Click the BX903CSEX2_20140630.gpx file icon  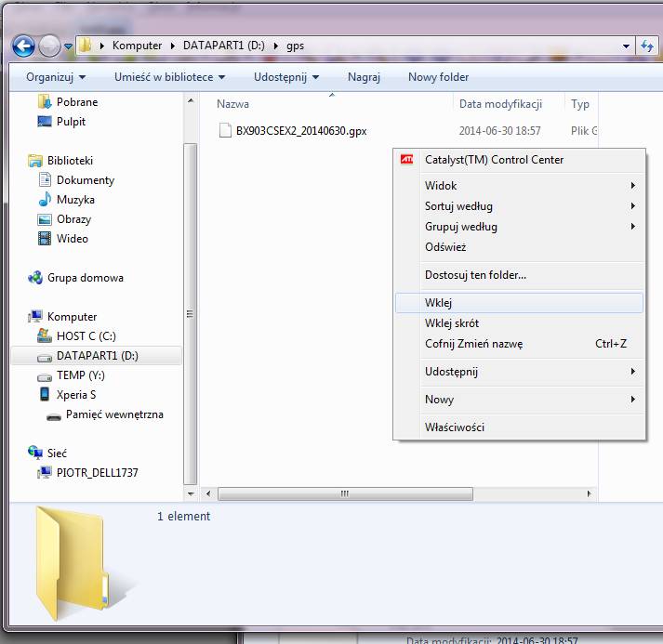click(x=224, y=131)
